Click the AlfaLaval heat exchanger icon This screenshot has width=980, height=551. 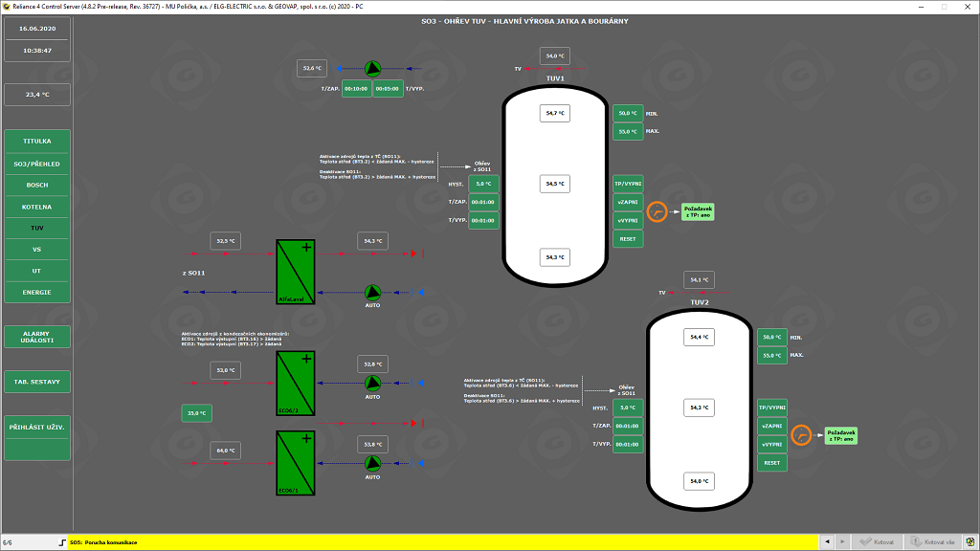point(296,272)
